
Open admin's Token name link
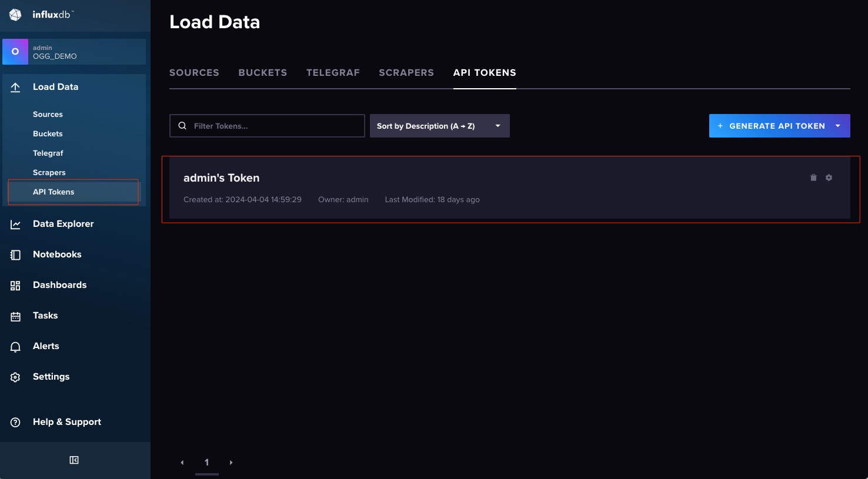coord(221,178)
